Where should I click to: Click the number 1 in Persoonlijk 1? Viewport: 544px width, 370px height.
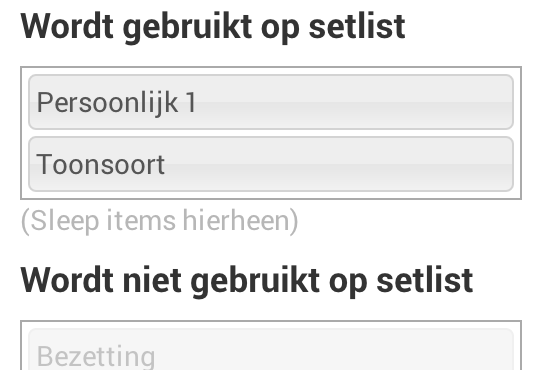click(191, 103)
